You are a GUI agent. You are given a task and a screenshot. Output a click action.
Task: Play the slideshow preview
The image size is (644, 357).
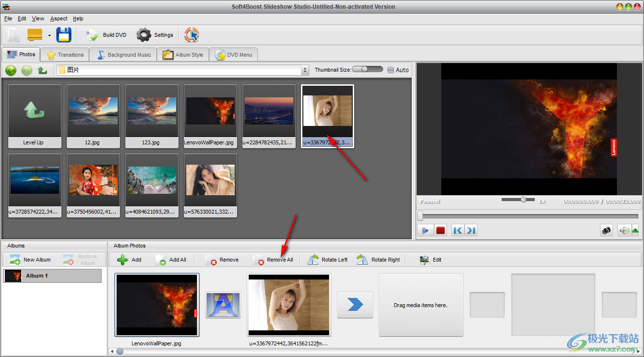pyautogui.click(x=425, y=230)
